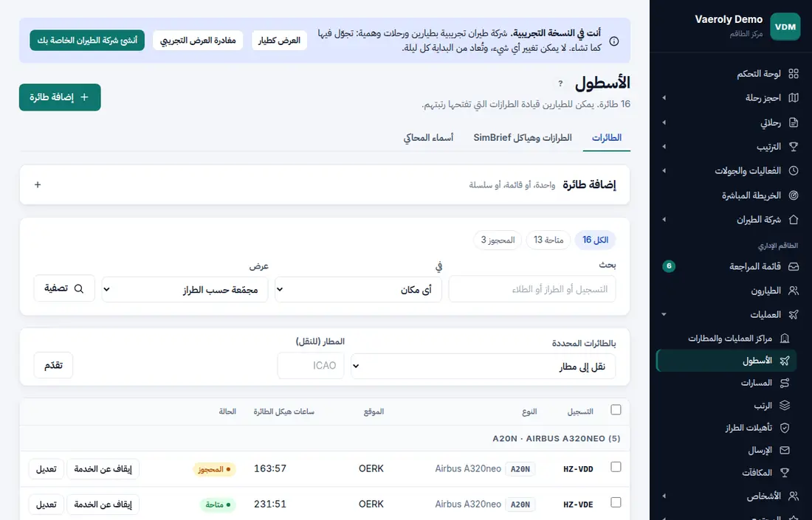Click the trophy icon beside الترتيب

click(x=793, y=147)
